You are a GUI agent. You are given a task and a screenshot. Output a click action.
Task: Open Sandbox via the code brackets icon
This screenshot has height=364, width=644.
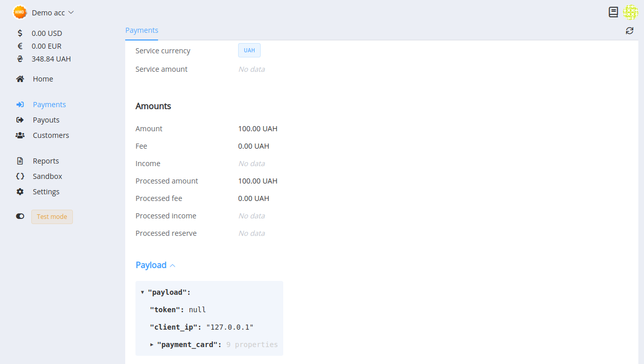click(x=20, y=176)
